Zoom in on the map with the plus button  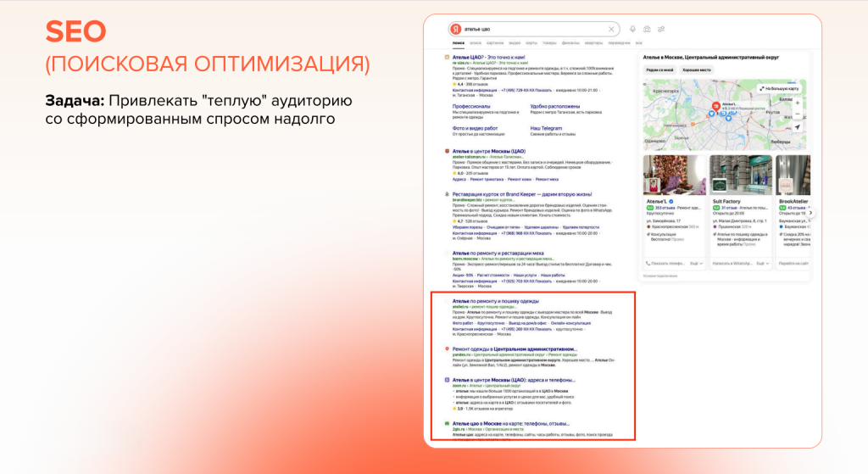click(x=797, y=103)
